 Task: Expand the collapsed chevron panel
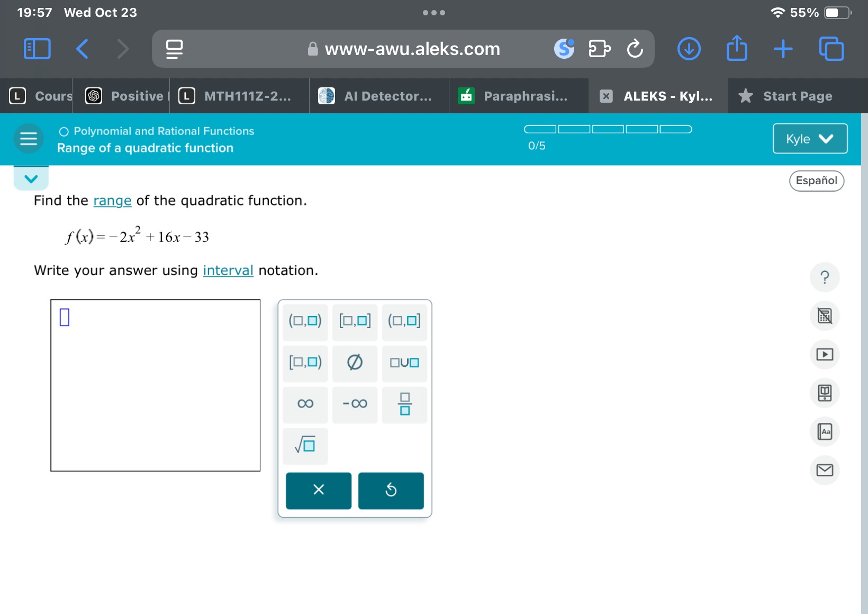(31, 178)
